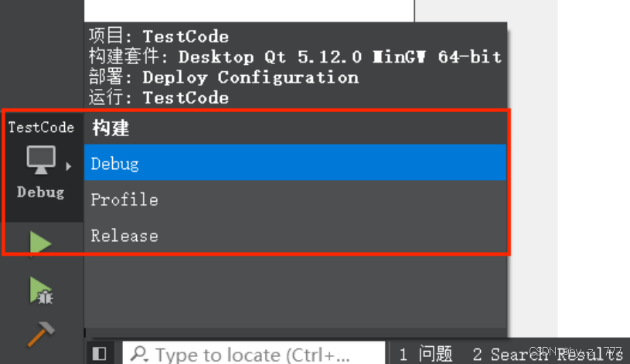630x364 pixels.
Task: Click the locator magnifying glass icon
Action: 139,354
